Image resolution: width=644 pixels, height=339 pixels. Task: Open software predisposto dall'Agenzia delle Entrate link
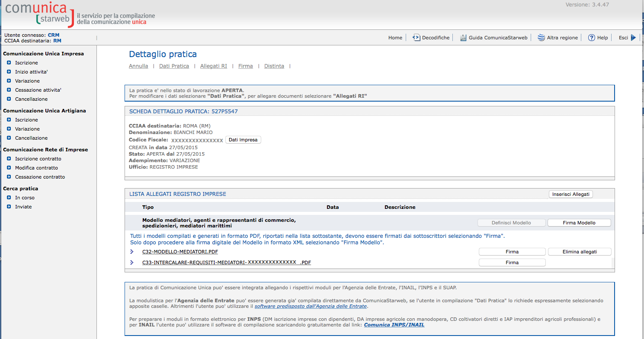click(x=311, y=306)
